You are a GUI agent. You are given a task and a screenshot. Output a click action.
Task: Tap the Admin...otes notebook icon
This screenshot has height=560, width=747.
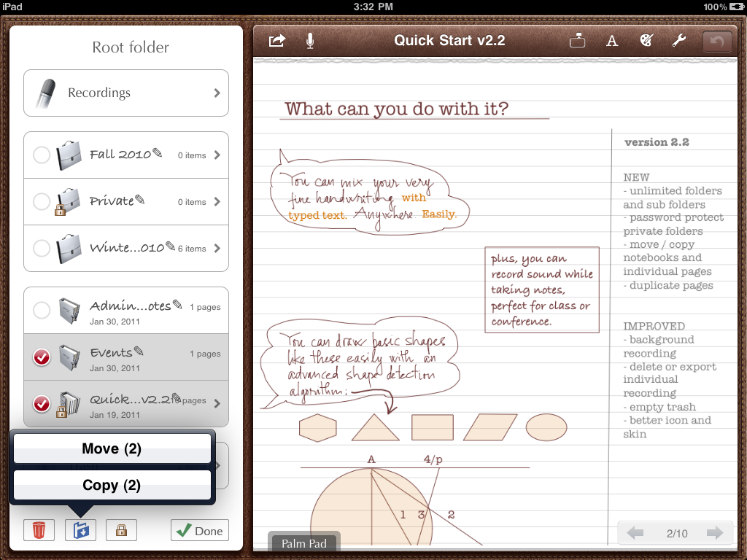[69, 311]
